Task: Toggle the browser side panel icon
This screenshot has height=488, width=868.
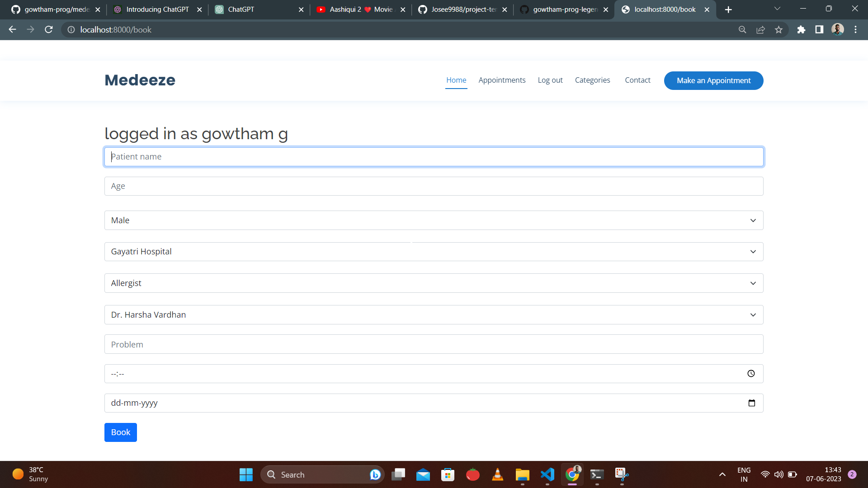Action: (819, 30)
